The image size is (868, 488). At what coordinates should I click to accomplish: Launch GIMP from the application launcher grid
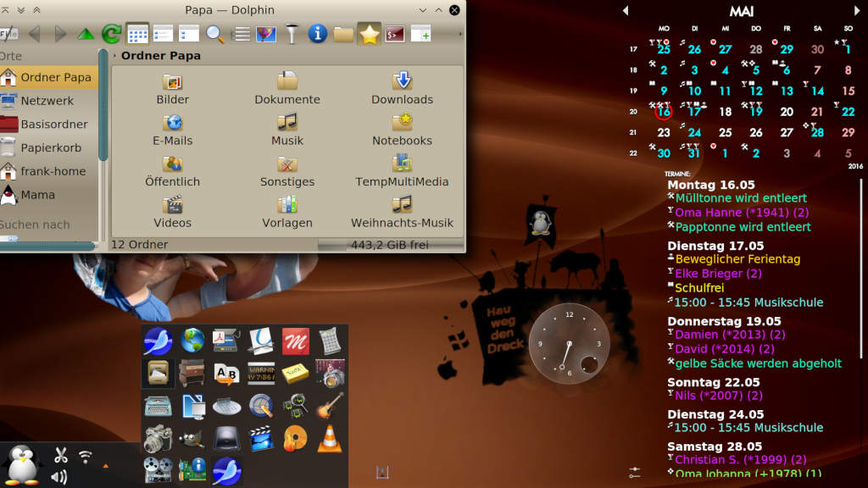(192, 439)
